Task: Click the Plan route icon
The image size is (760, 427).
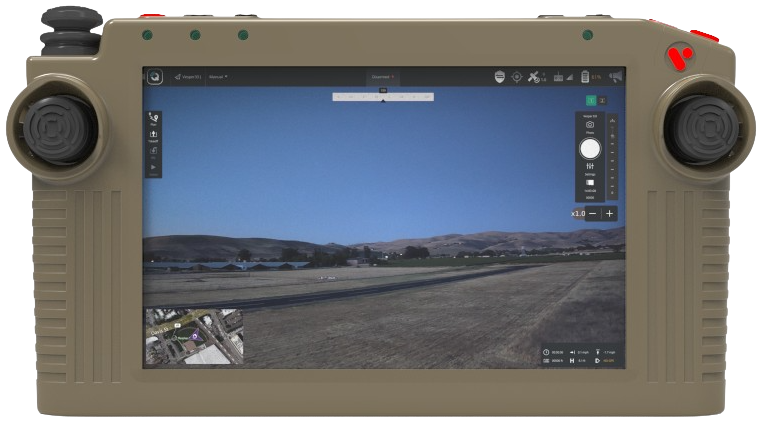Action: [x=153, y=118]
